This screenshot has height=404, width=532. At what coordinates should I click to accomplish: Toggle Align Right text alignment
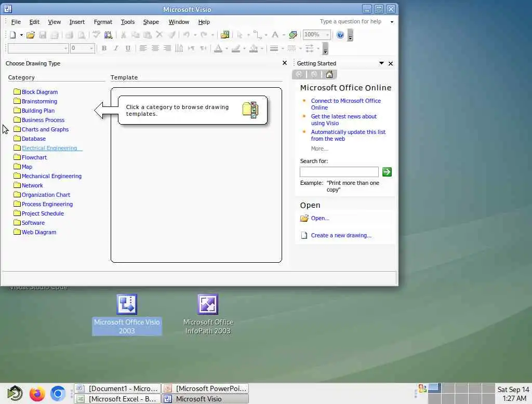coord(167,48)
